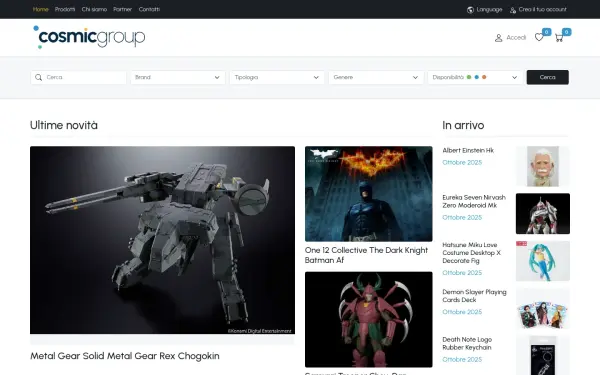The height and width of the screenshot is (375, 600).
Task: Open the Eureka Seven Nirvash Zero Moderoid Mk link
Action: [474, 201]
